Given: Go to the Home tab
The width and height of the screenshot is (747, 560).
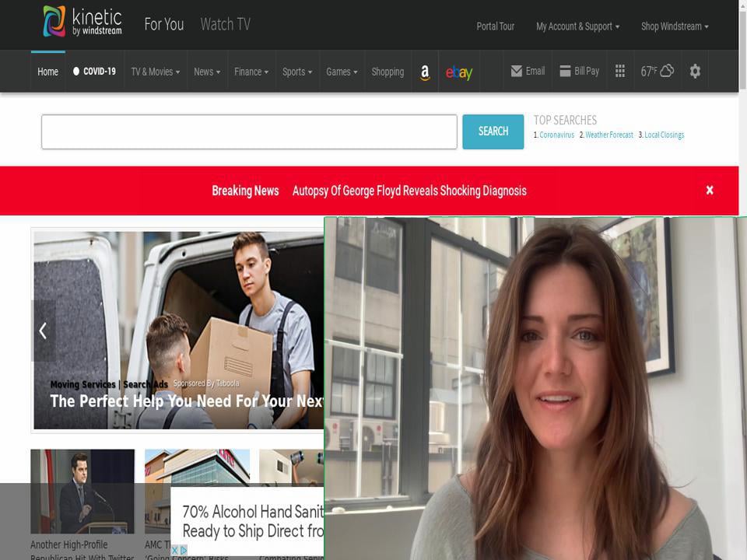Looking at the screenshot, I should click(47, 72).
